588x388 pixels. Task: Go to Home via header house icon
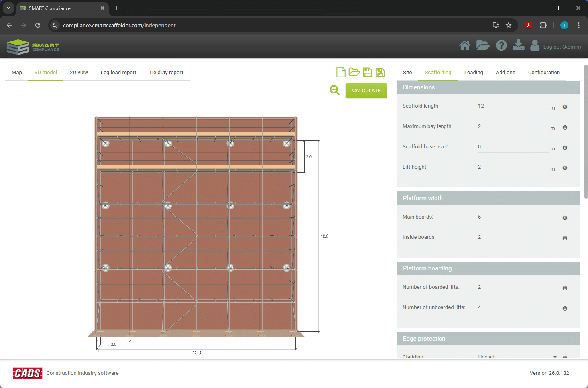pyautogui.click(x=464, y=46)
